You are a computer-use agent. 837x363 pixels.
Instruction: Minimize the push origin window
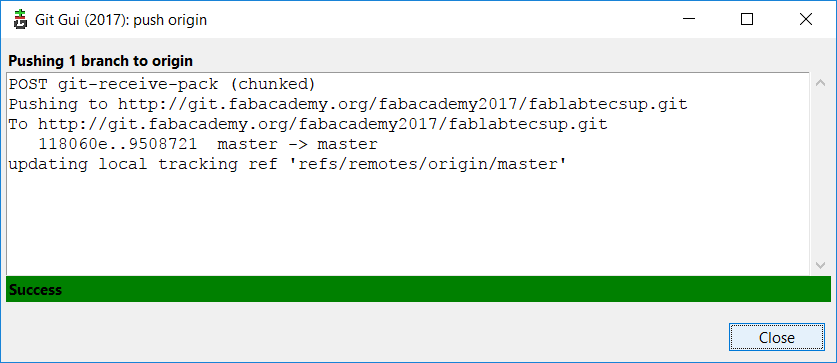[x=689, y=20]
